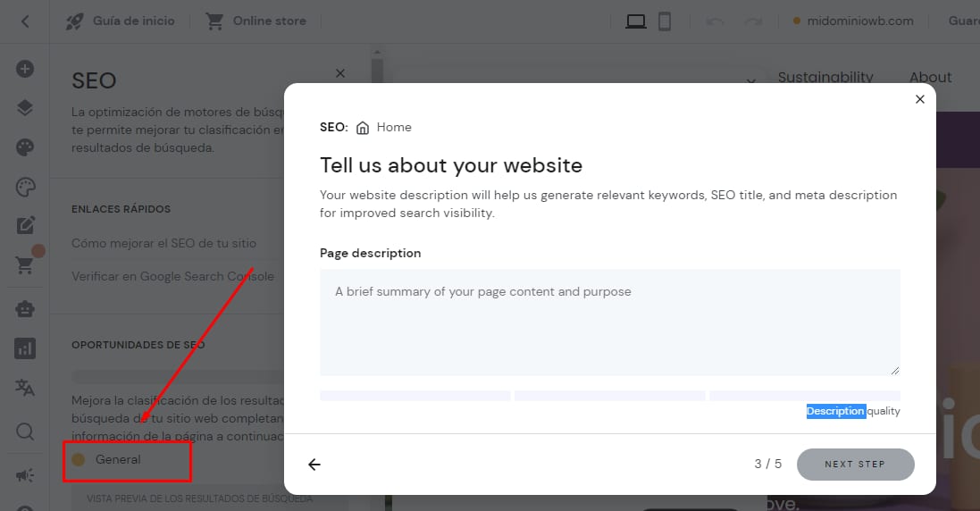Go back using the top-left chevron
Image resolution: width=980 pixels, height=511 pixels.
[25, 21]
